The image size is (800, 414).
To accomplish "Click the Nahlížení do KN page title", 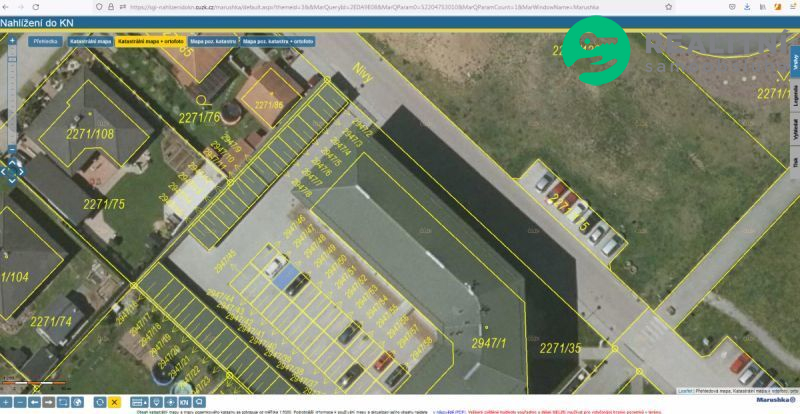I will point(37,23).
